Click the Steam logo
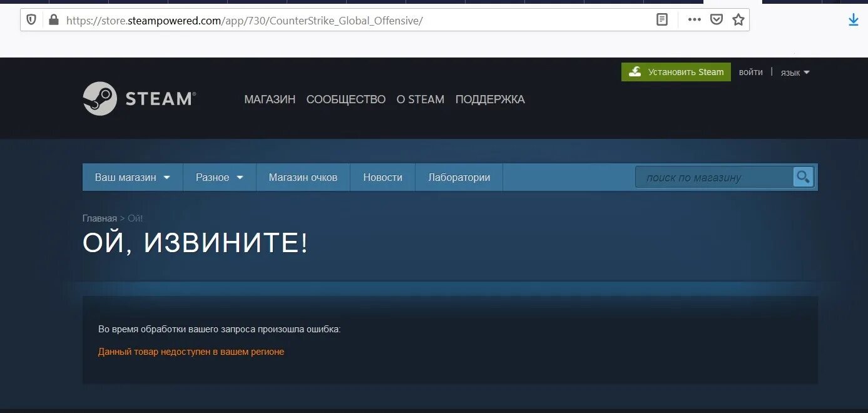This screenshot has width=868, height=413. (x=139, y=98)
